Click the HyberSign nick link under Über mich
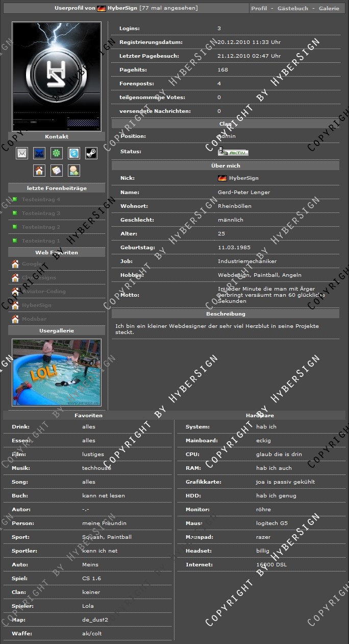Image resolution: width=349 pixels, height=644 pixels. pos(243,178)
